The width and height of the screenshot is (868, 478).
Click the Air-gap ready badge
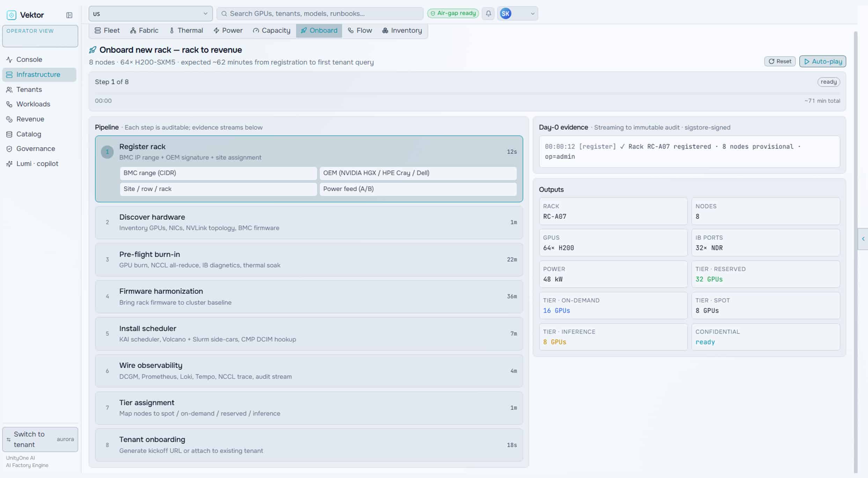453,13
